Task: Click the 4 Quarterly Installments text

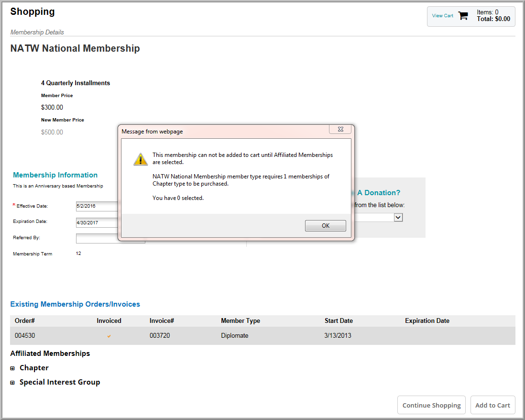Action: point(76,83)
